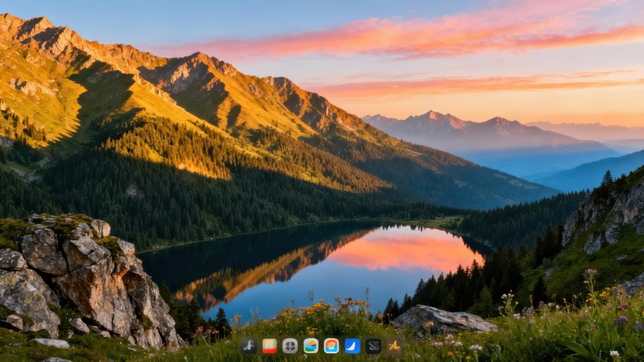This screenshot has width=644, height=362.
Task: Open the dark gray first dock icon
Action: 249,346
